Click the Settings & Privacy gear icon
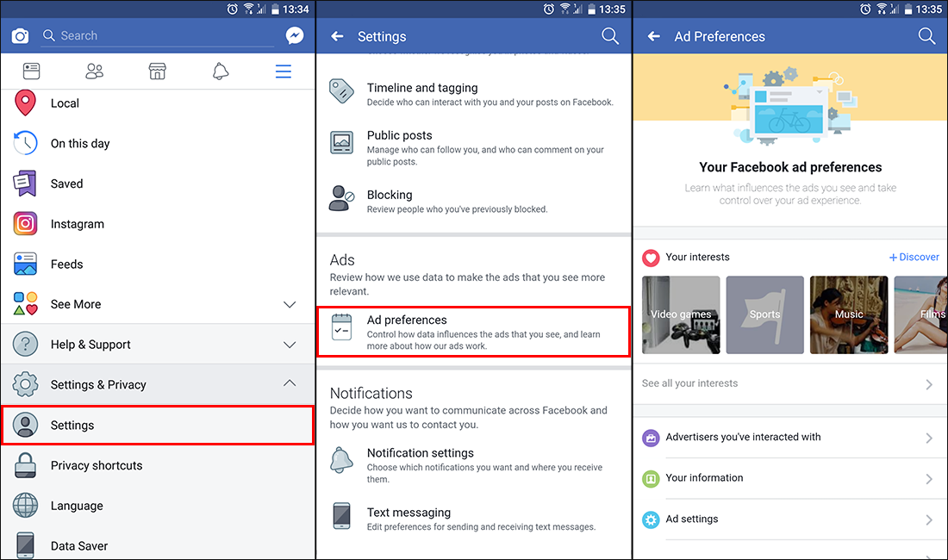This screenshot has height=560, width=948. tap(25, 384)
